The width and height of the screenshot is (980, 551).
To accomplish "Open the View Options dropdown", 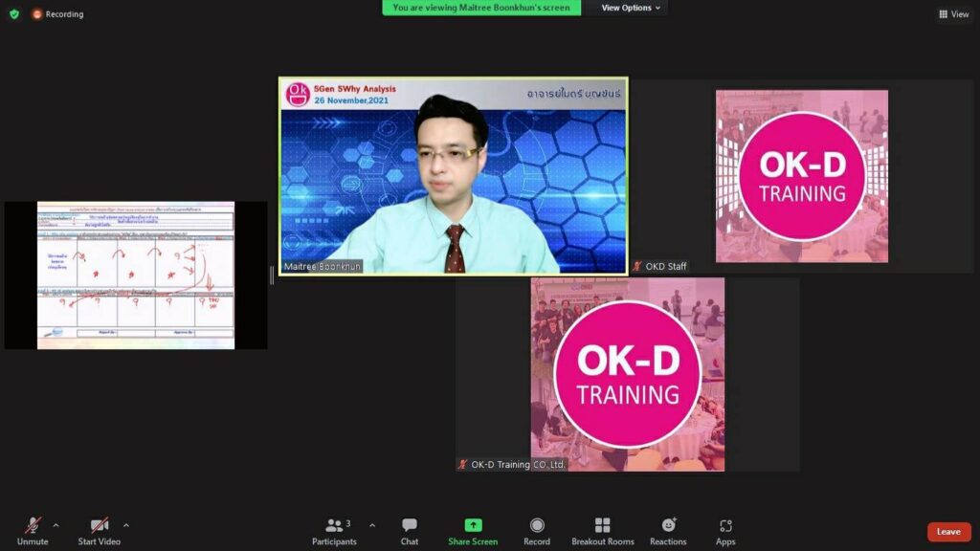I will [x=630, y=8].
